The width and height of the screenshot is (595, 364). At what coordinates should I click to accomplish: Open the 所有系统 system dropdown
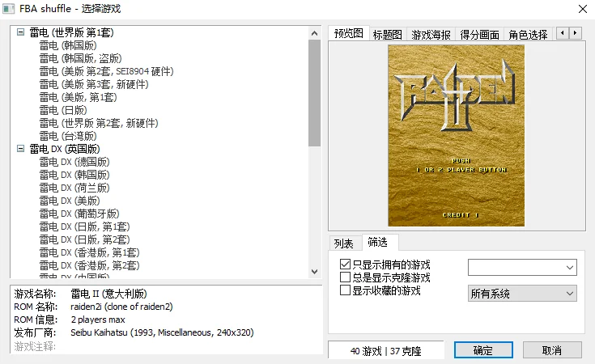tap(522, 294)
